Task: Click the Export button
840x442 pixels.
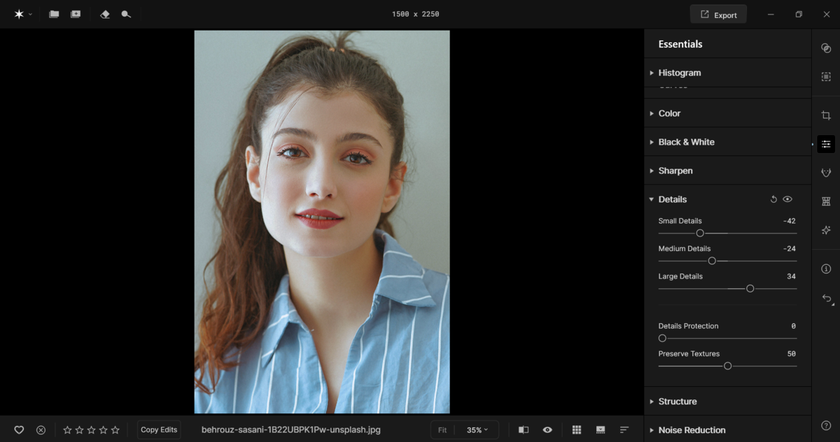Action: click(x=718, y=15)
